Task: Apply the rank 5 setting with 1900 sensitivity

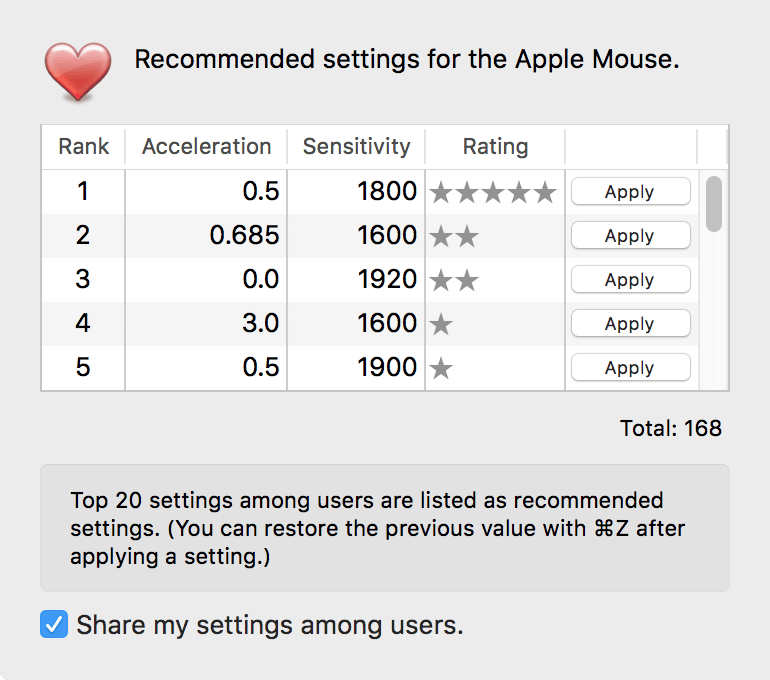Action: coord(630,368)
